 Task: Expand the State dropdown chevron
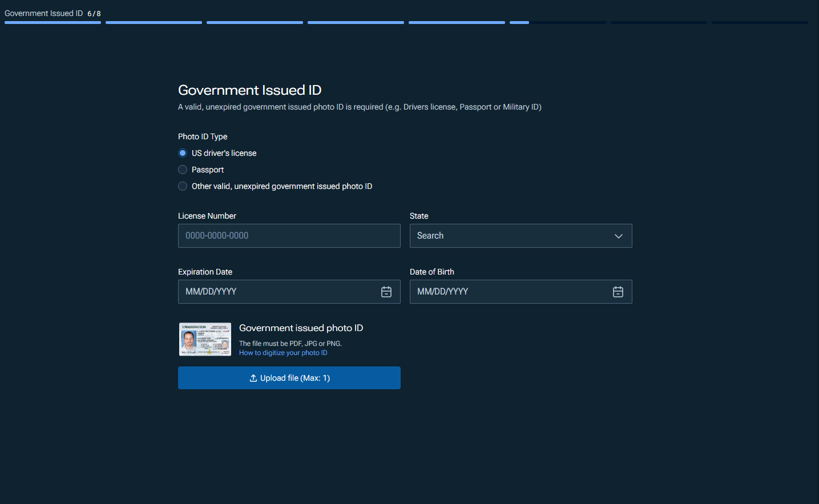point(619,236)
